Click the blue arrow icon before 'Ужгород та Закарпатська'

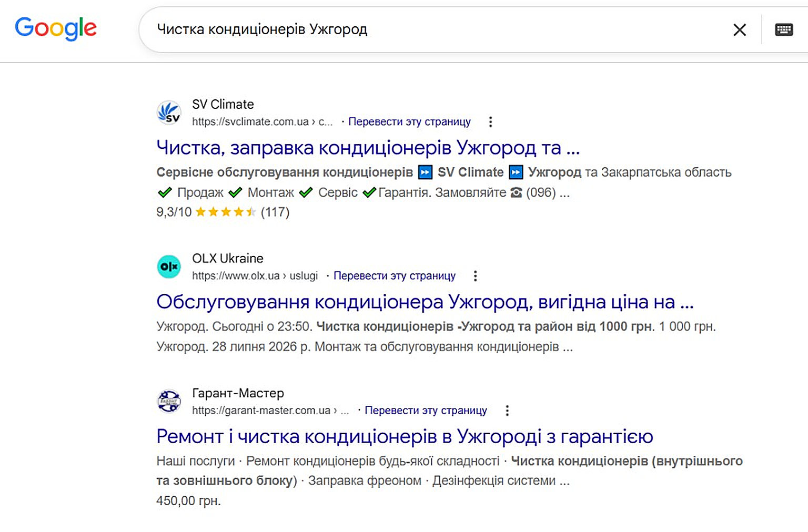(x=516, y=172)
